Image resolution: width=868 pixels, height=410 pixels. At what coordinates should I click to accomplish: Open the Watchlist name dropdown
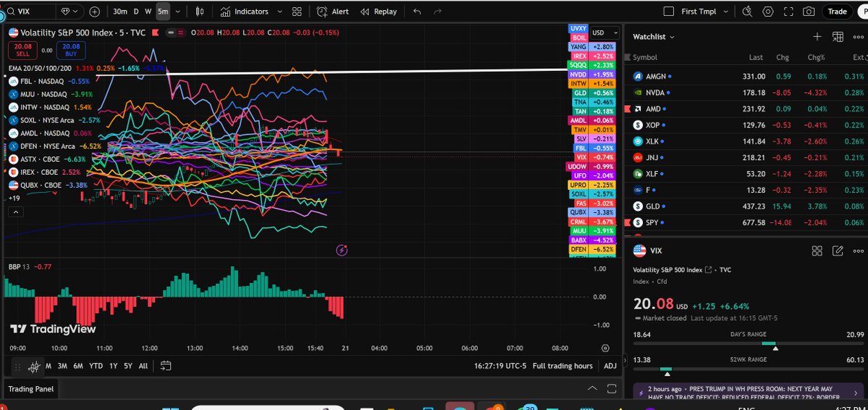click(x=654, y=36)
